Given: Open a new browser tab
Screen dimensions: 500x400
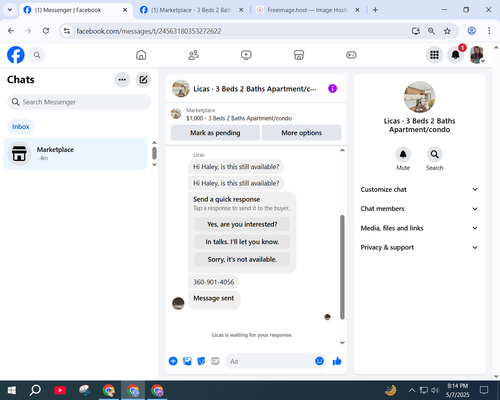Looking at the screenshot, I should point(375,10).
